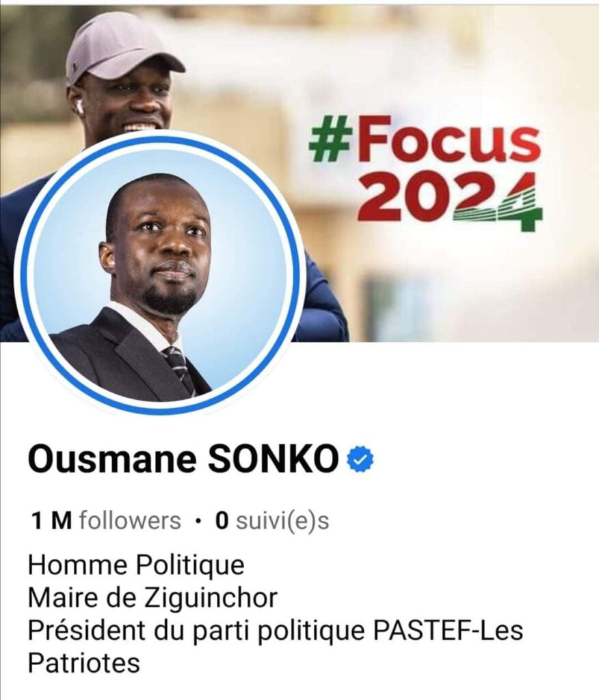Click the grey cap in cover photo
The image size is (599, 700).
tap(122, 49)
